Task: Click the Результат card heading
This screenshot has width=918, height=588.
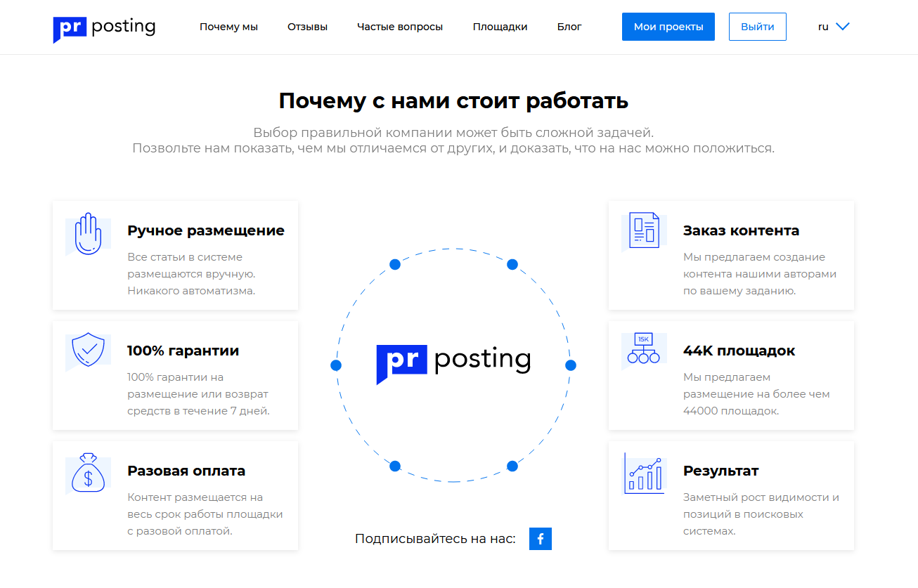Action: pyautogui.click(x=721, y=471)
